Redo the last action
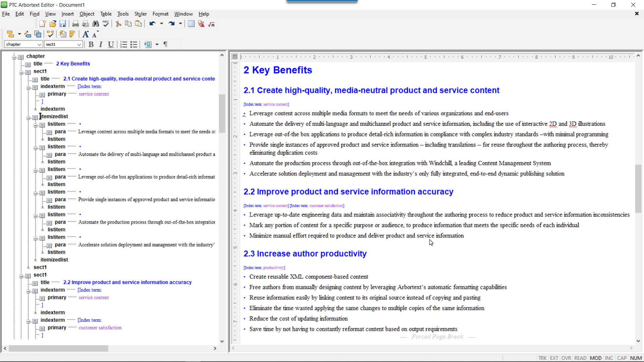The image size is (644, 362). (x=171, y=24)
